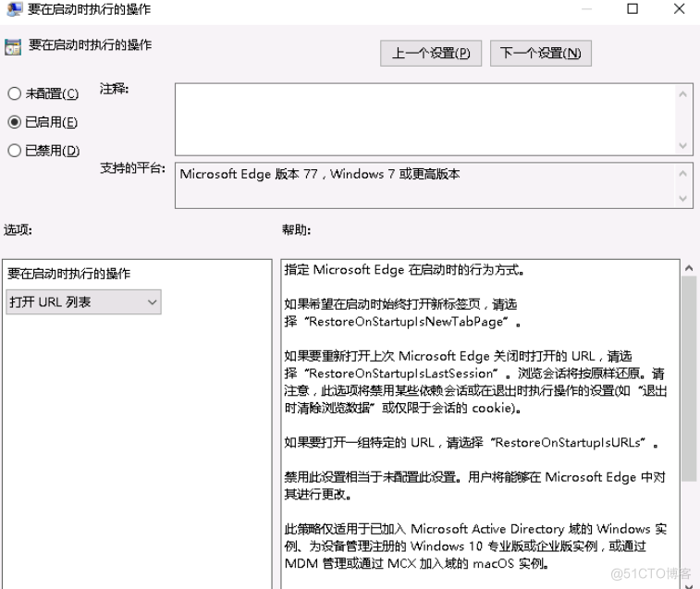Close the policy settings window

pyautogui.click(x=679, y=9)
